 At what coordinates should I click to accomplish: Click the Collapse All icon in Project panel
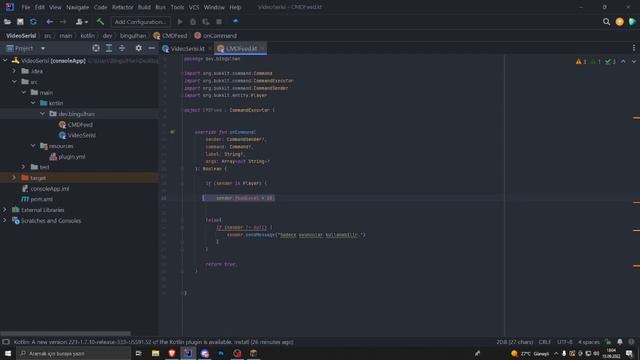click(122, 48)
